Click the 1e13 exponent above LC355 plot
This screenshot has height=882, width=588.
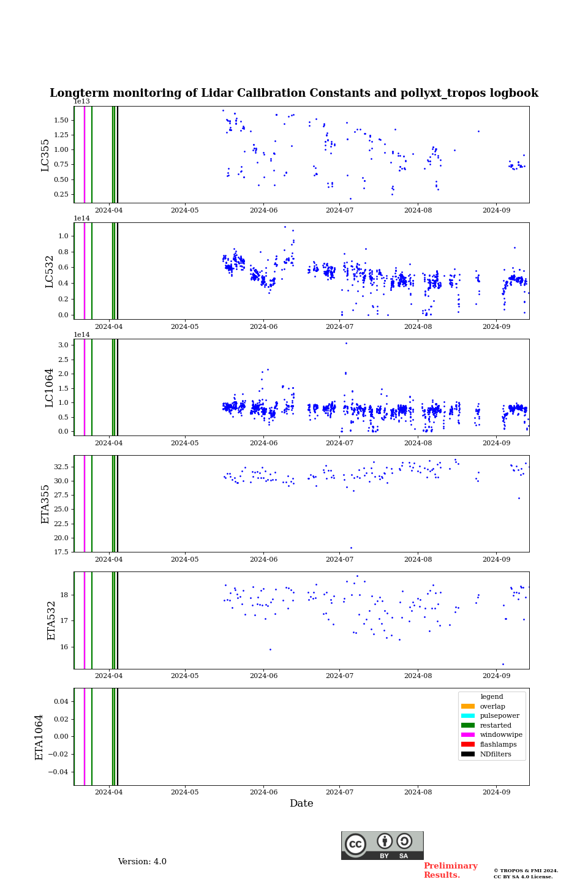click(82, 102)
